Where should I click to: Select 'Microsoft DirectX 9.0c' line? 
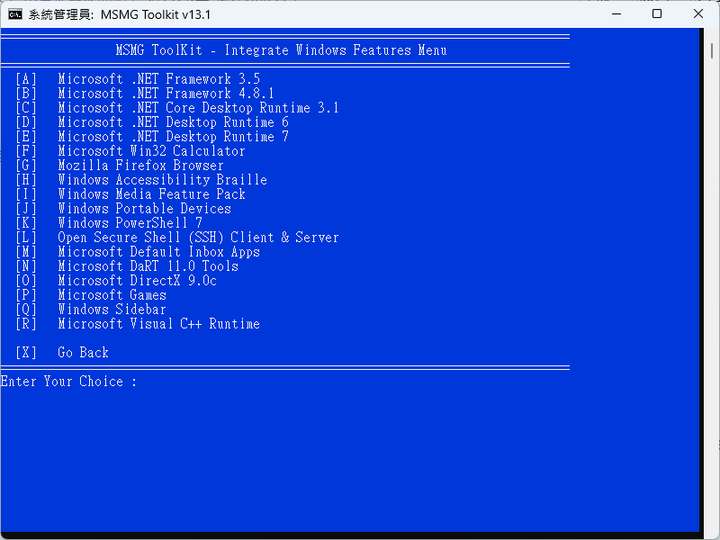click(x=137, y=281)
